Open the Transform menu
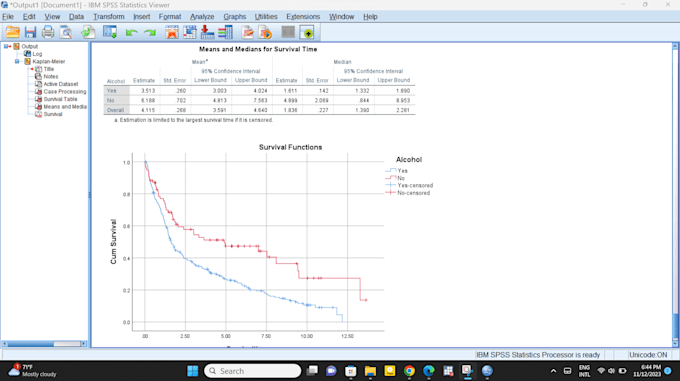Image resolution: width=680 pixels, height=381 pixels. click(108, 16)
